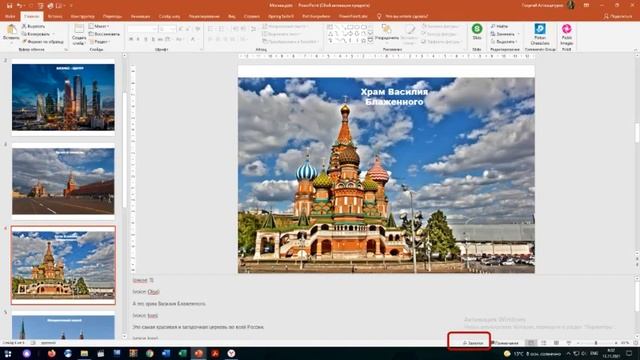
Task: Select normal view in status bar
Action: point(531,343)
